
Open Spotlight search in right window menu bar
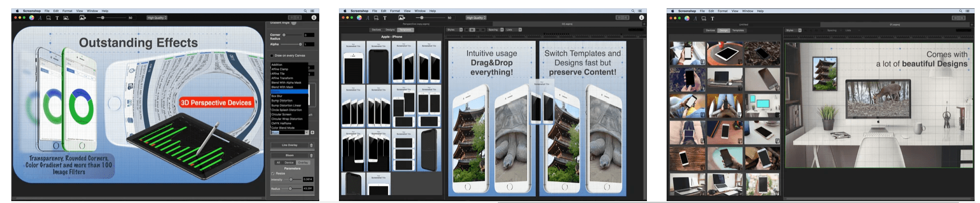point(960,11)
